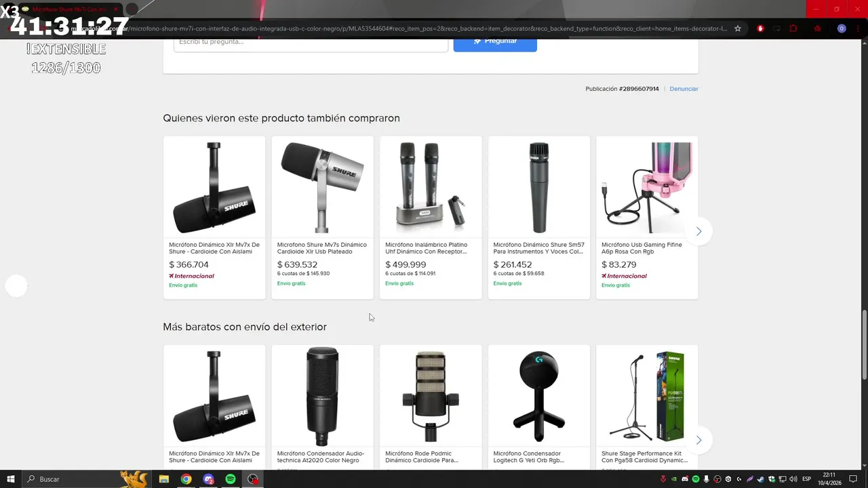This screenshot has height=488, width=868.
Task: Open the Discord taskbar icon with badge
Action: (208, 479)
